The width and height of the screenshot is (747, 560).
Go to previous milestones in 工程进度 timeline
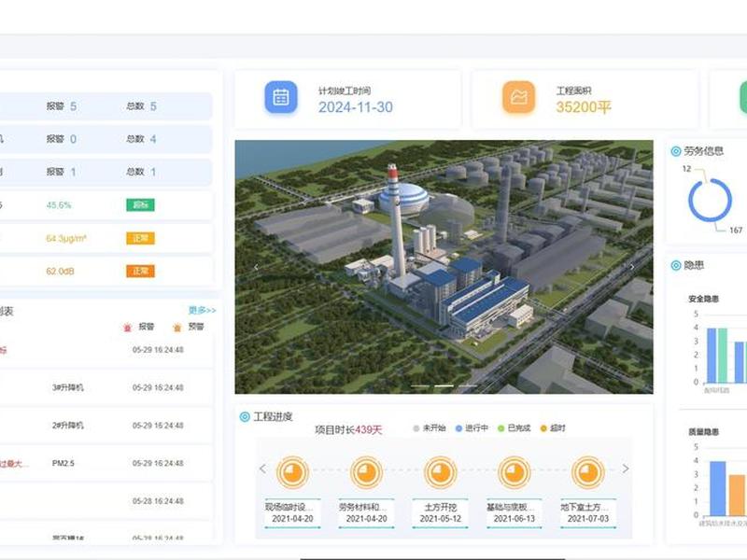pos(263,469)
